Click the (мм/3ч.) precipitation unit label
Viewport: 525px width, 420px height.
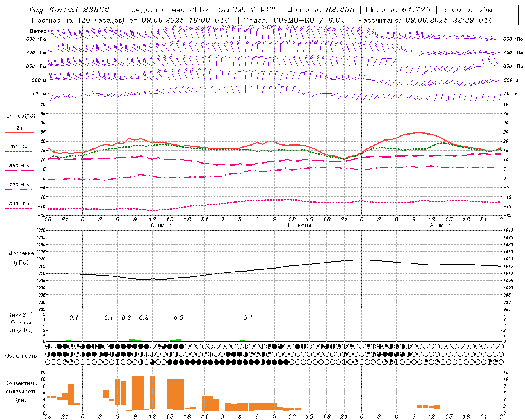pyautogui.click(x=21, y=315)
